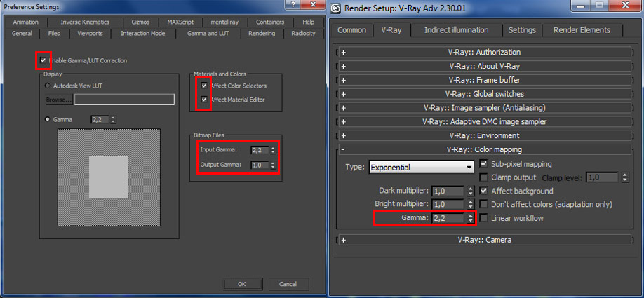Open Animation preferences tab
The image size is (644, 298).
pyautogui.click(x=25, y=22)
